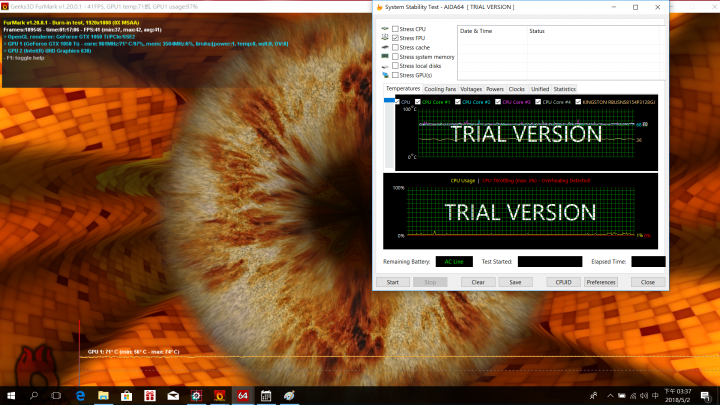Click the blue graph slider handle
The image size is (720, 405).
click(x=389, y=100)
